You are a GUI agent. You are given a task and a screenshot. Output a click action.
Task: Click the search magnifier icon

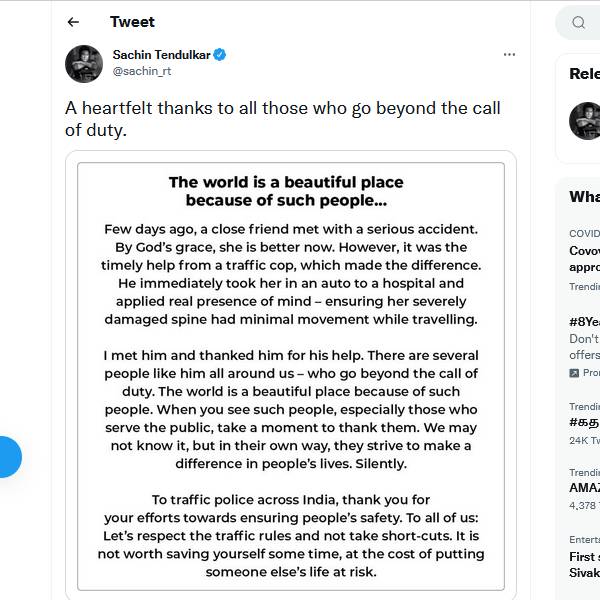[x=579, y=22]
